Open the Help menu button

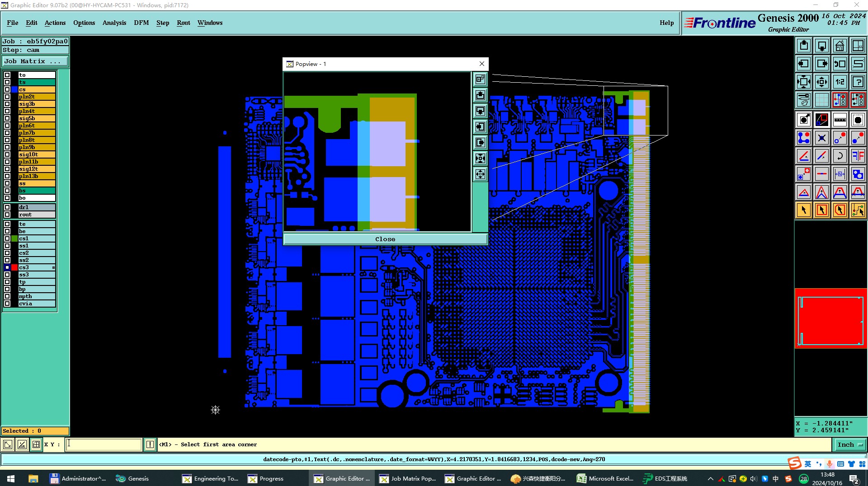(x=666, y=23)
